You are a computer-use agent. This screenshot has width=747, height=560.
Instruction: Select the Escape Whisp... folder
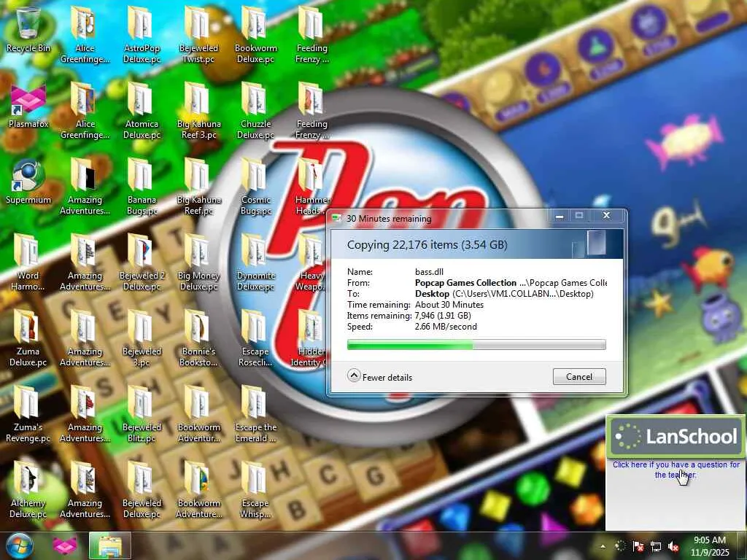click(255, 491)
